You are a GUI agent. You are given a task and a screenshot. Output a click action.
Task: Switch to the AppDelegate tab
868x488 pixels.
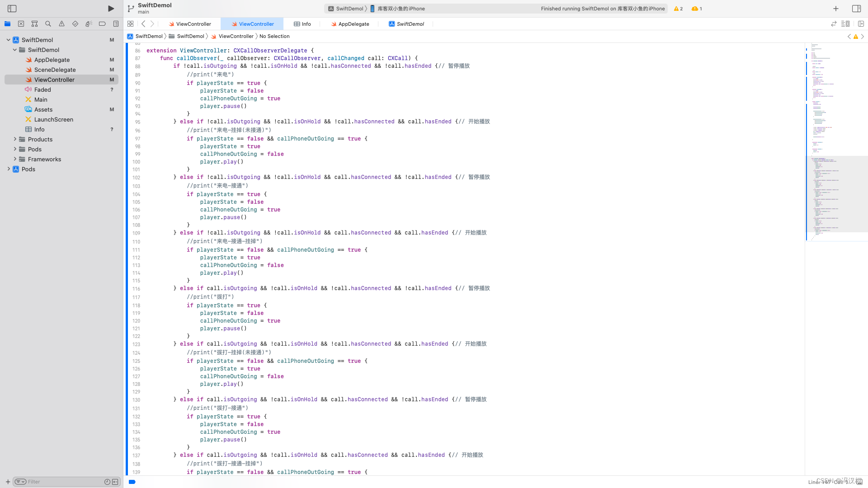[350, 24]
